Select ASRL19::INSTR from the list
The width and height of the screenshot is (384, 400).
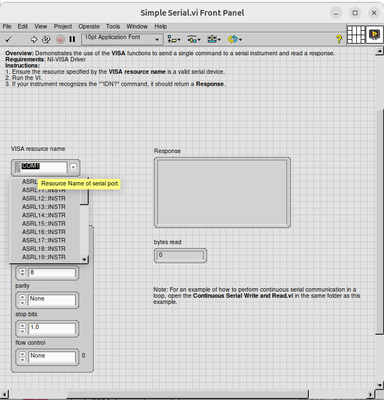click(44, 257)
